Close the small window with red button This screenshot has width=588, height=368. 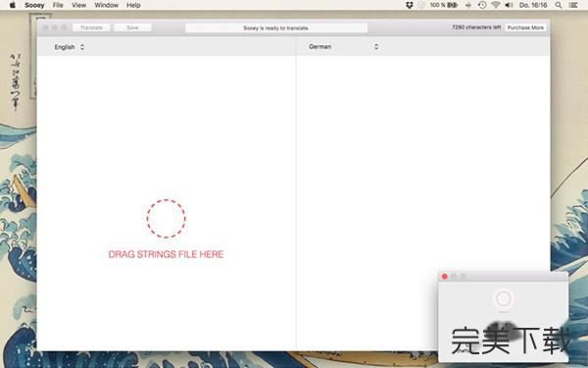click(445, 277)
